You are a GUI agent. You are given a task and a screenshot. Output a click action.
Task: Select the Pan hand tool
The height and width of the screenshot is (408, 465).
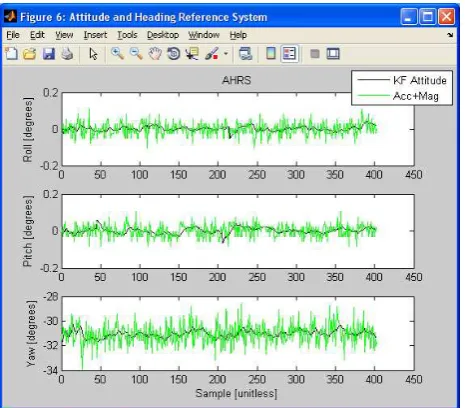(x=155, y=53)
